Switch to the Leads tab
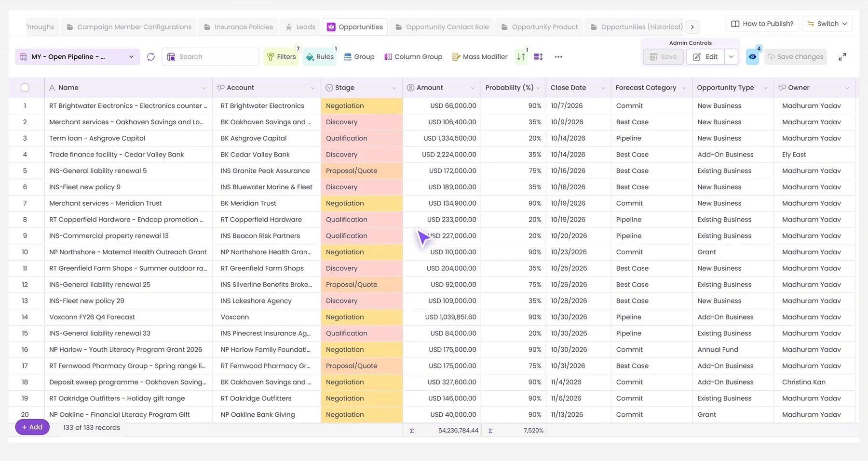 click(x=300, y=27)
